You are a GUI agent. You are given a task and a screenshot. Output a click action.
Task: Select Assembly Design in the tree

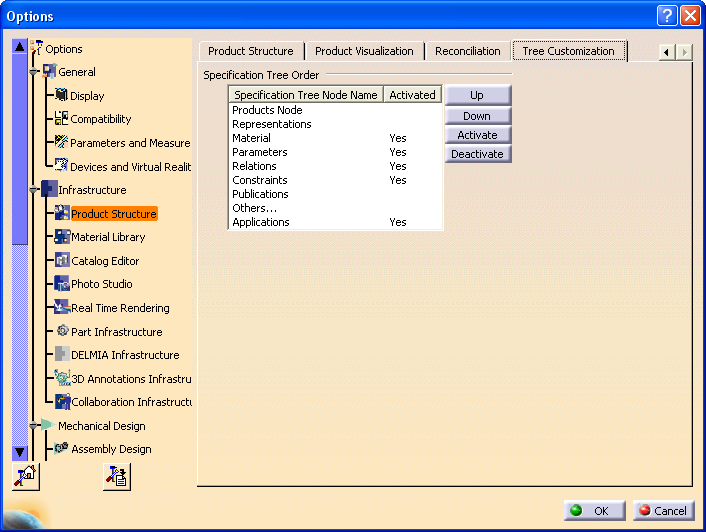click(x=111, y=449)
